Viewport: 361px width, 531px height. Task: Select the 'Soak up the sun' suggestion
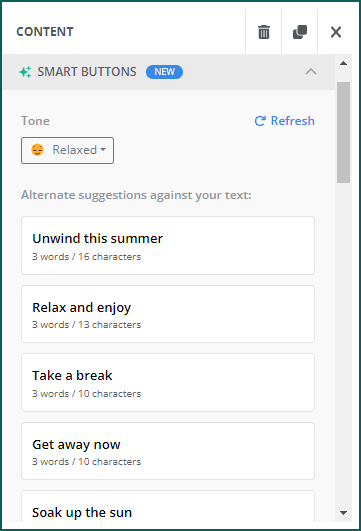click(168, 506)
